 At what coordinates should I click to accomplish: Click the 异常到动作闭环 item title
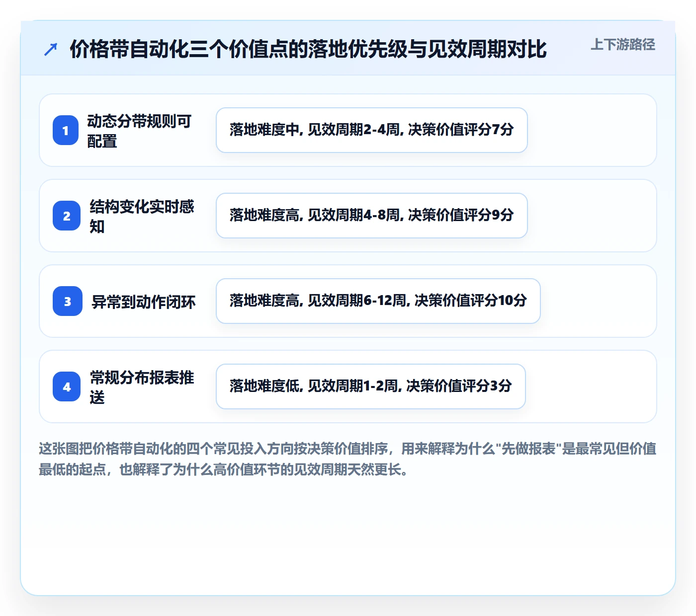pos(144,302)
